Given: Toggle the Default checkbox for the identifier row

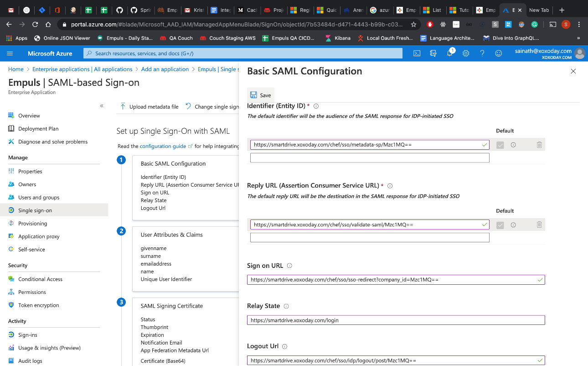Looking at the screenshot, I should pos(500,145).
